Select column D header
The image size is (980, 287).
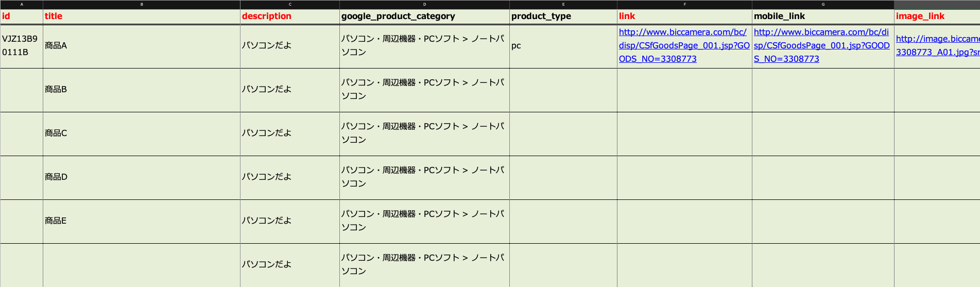pos(424,4)
